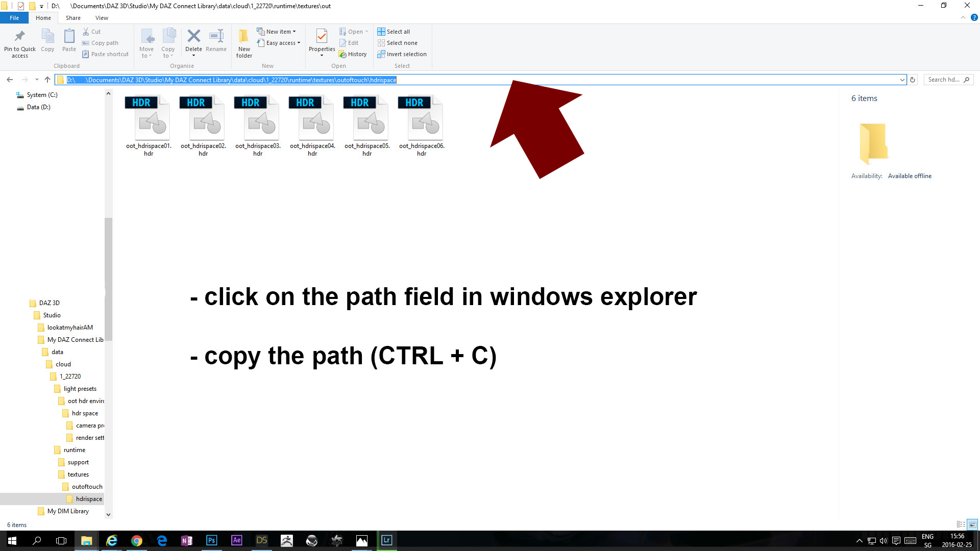Click Select all in ribbon
Screen dimensions: 980x551
(x=394, y=32)
